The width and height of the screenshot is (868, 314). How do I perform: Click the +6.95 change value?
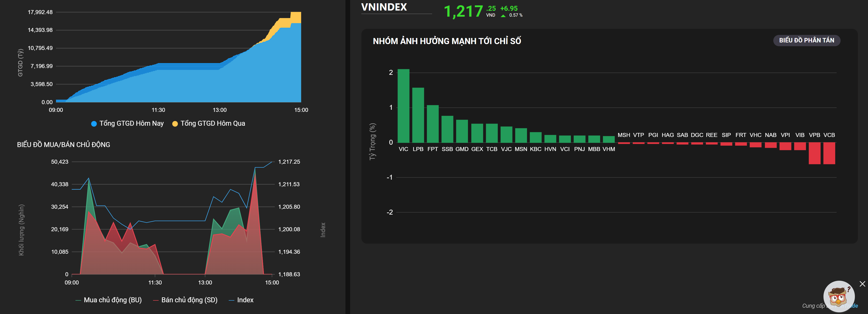pos(509,8)
